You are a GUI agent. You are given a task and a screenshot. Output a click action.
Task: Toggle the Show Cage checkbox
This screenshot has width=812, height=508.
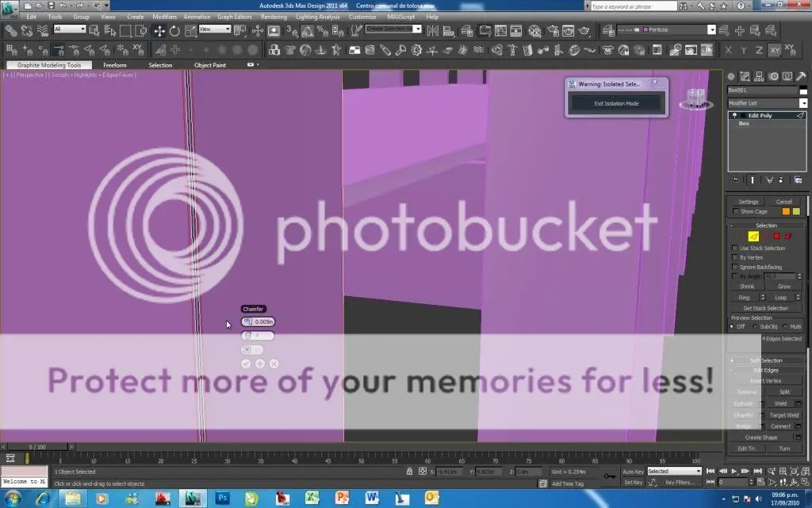tap(736, 212)
